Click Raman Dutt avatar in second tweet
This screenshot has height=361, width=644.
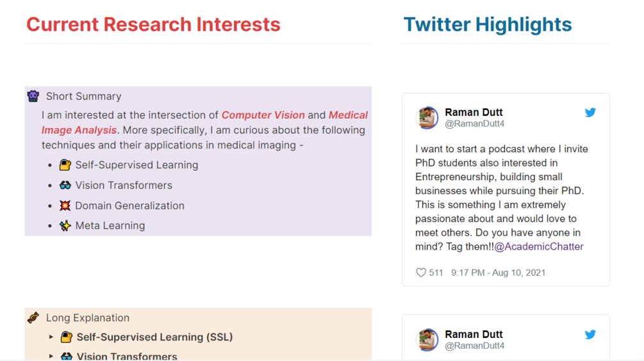tap(427, 339)
